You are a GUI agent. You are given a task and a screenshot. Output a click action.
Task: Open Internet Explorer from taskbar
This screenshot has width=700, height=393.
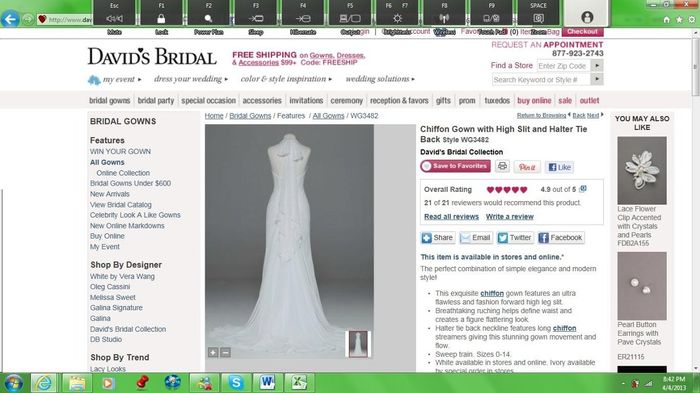(x=44, y=383)
